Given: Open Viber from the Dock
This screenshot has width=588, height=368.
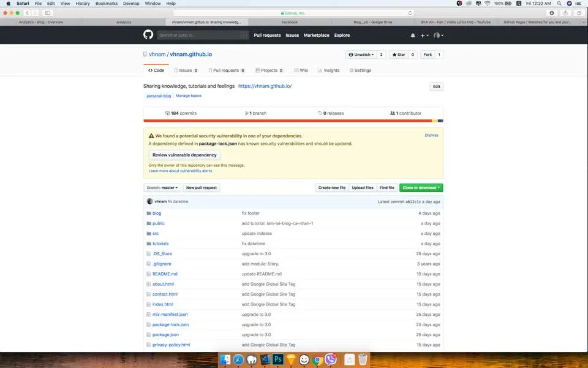Looking at the screenshot, I should pos(331,359).
